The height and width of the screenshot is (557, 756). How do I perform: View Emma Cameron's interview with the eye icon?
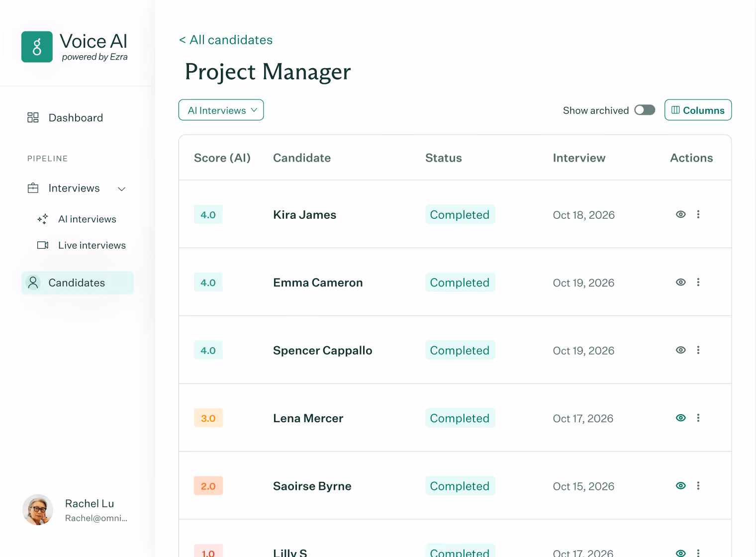[x=681, y=282]
